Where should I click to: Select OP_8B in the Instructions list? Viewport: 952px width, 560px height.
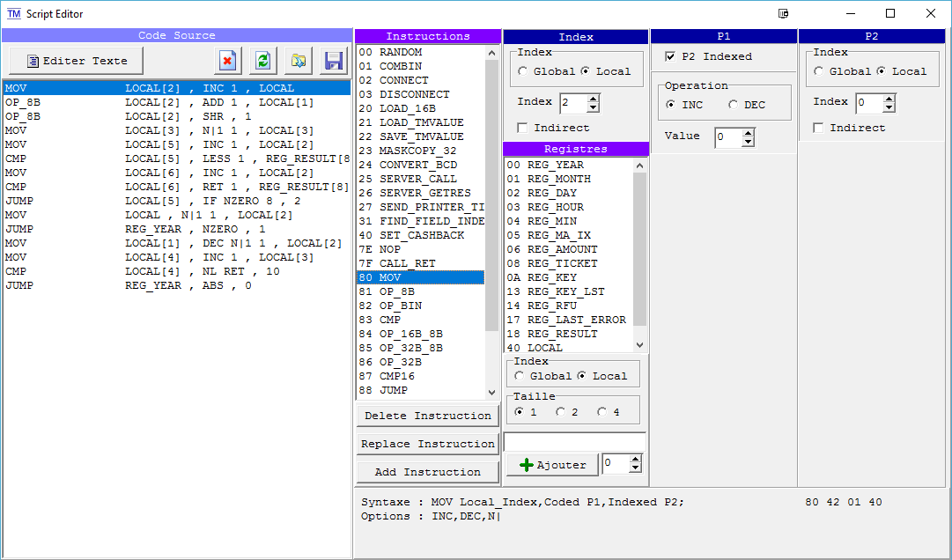[x=397, y=291]
